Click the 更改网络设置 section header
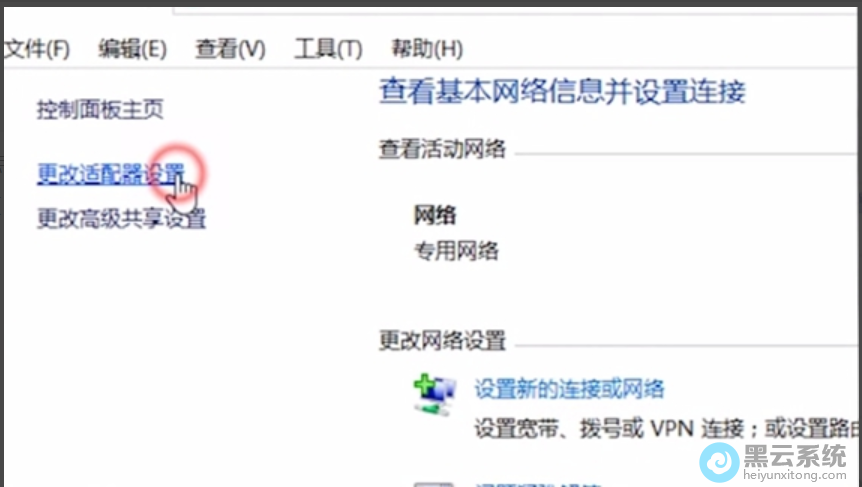Viewport: 862px width, 487px height. 442,341
